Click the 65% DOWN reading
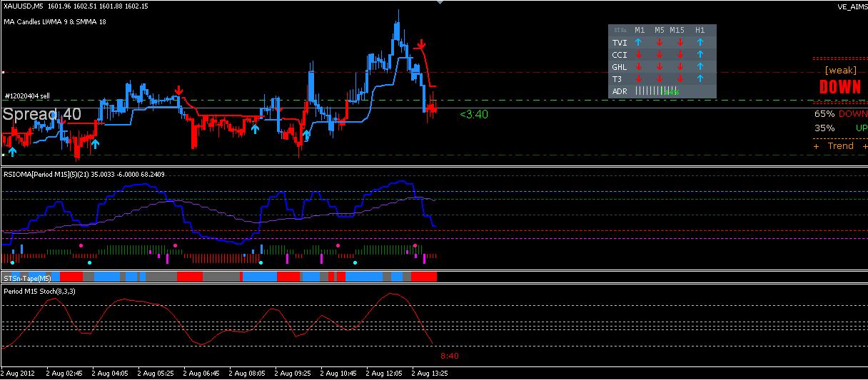Image resolution: width=868 pixels, height=380 pixels. (x=841, y=114)
